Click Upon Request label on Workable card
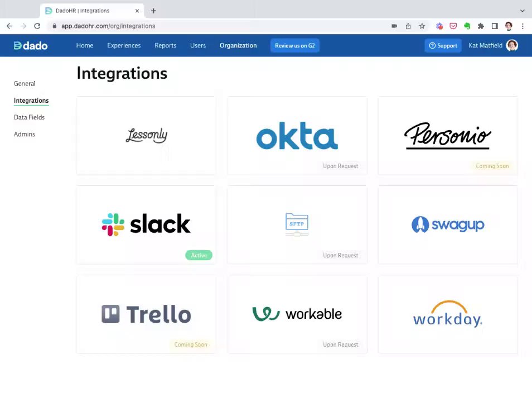The width and height of the screenshot is (532, 402). pos(340,344)
